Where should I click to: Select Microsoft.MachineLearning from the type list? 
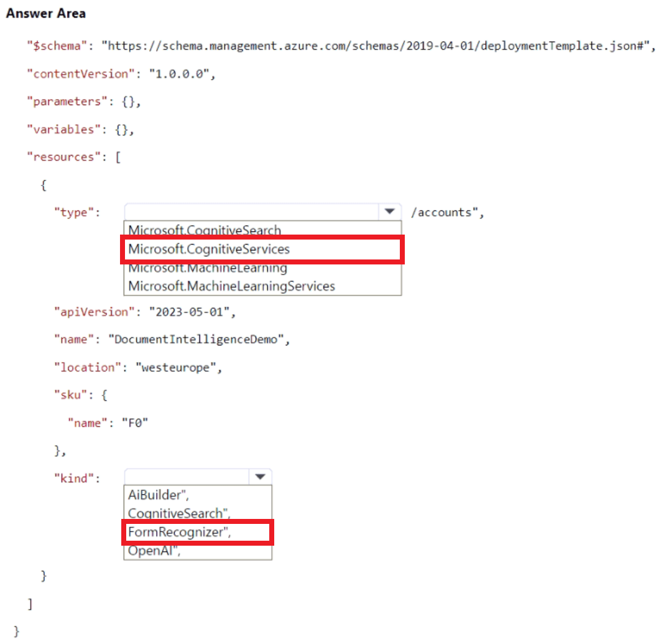click(x=206, y=268)
